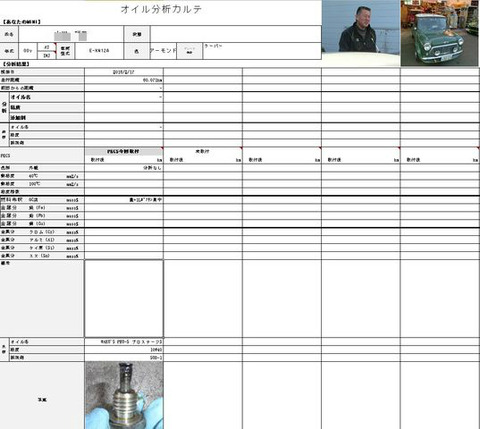Select the mileage cell ending in km
This screenshot has height=429, width=480.
click(124, 80)
